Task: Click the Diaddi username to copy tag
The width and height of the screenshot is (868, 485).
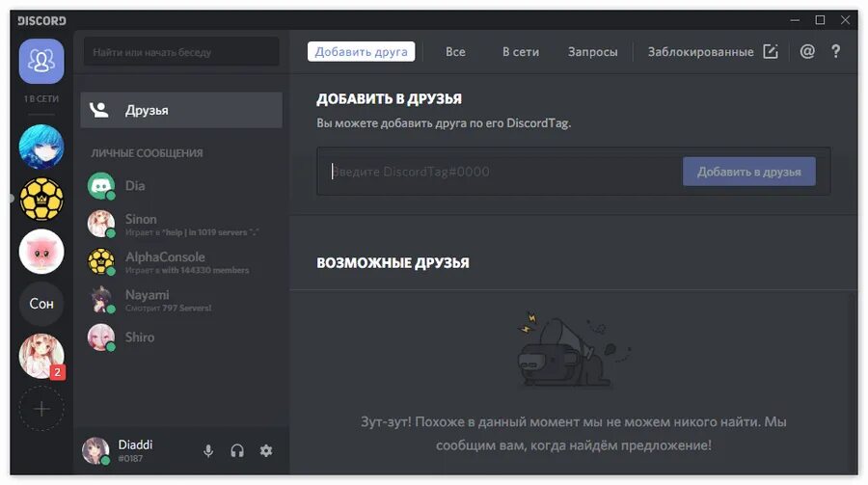Action: click(x=135, y=445)
